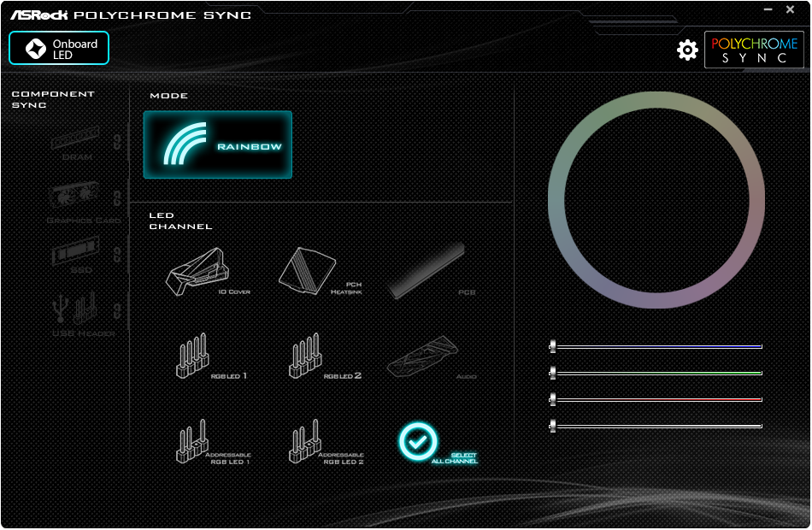Select the IO Cover LED channel
This screenshot has height=530, width=812.
tap(207, 272)
